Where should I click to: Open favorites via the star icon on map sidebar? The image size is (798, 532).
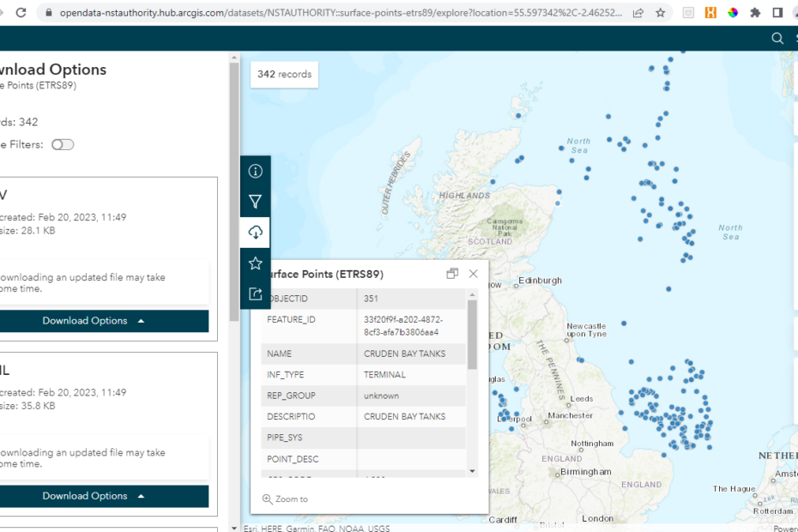click(x=255, y=263)
